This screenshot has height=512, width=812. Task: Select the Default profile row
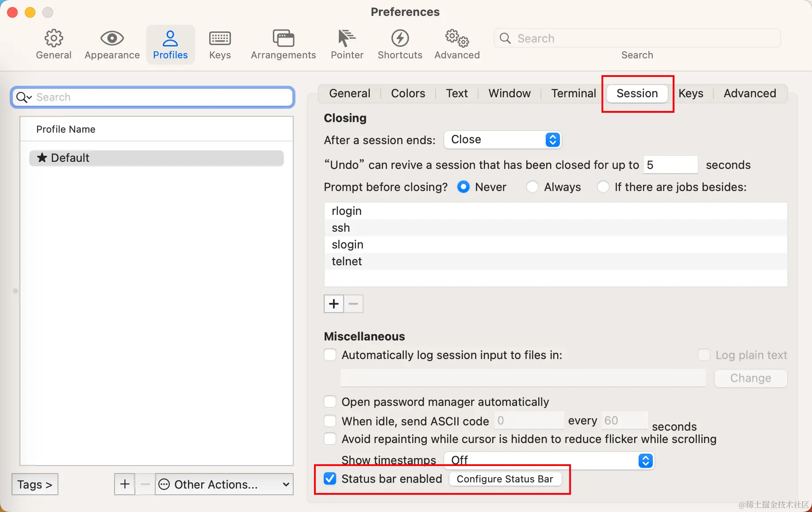[157, 158]
